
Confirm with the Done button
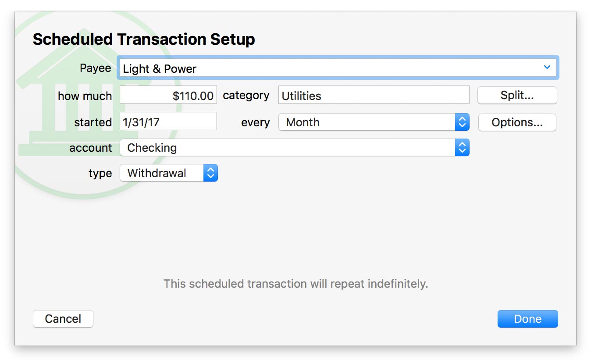pos(527,319)
